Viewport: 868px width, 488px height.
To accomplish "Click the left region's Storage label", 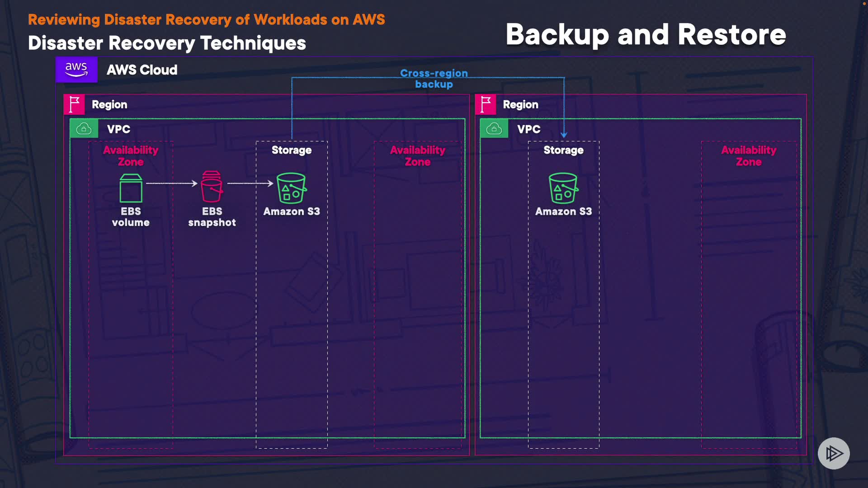I will tap(292, 150).
